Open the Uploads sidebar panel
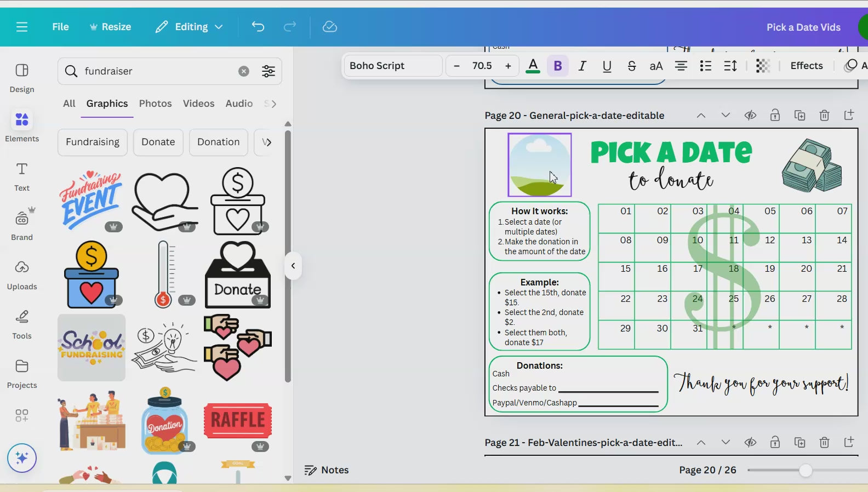This screenshot has width=868, height=492. click(x=22, y=274)
